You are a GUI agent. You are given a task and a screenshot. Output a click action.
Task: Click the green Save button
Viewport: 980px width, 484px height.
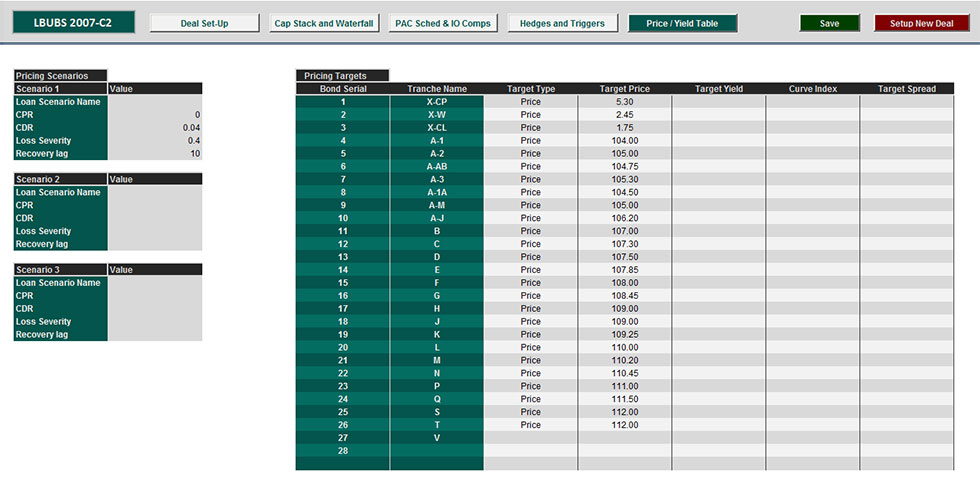829,23
